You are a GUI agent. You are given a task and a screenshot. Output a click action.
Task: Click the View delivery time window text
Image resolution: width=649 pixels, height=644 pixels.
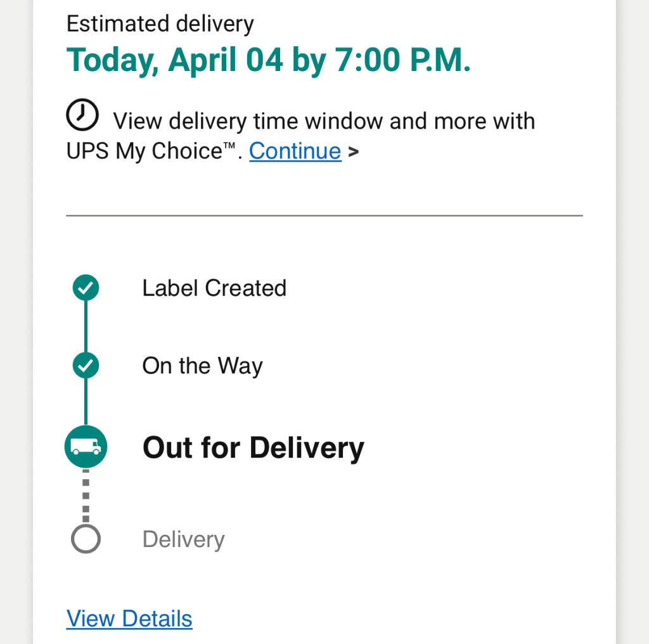[x=323, y=120]
